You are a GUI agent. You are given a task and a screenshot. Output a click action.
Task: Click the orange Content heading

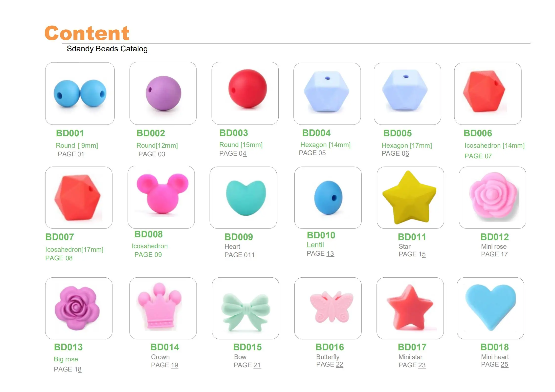pyautogui.click(x=87, y=33)
